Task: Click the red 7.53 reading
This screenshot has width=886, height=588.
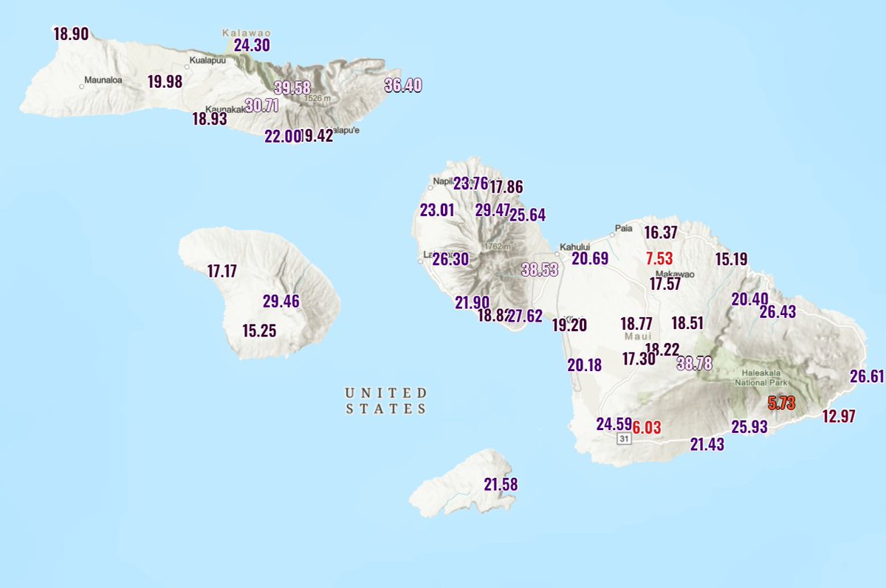Action: [x=659, y=258]
